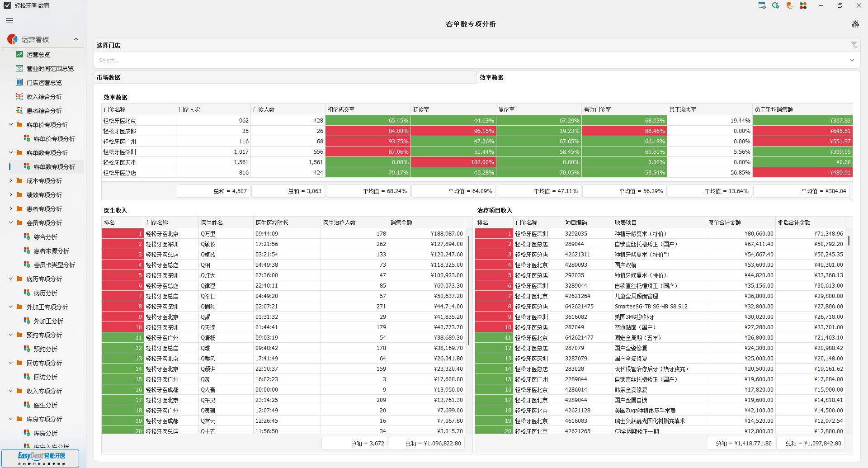Click the 轻松牙医-数看 app icon
Viewport: 868px width, 468px height.
(x=7, y=5)
